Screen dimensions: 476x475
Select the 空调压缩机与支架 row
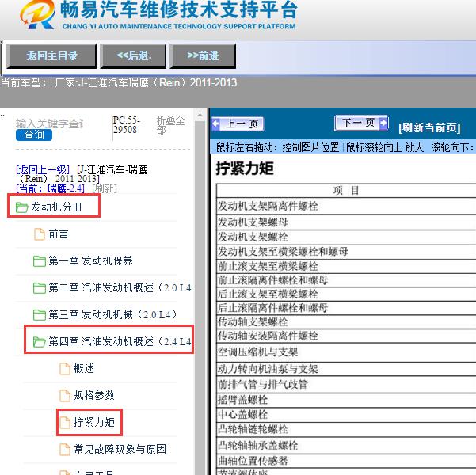[x=346, y=352]
